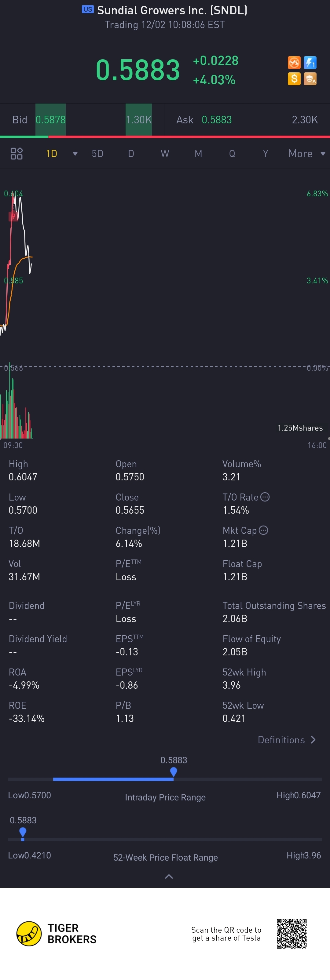Tap the bid size 1.30K
The width and height of the screenshot is (330, 980).
[x=138, y=120]
